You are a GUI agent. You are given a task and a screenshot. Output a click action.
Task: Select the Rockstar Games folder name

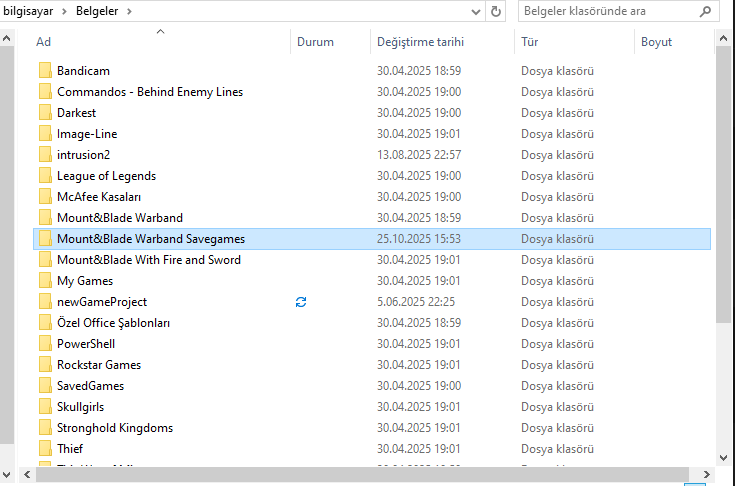(x=99, y=365)
